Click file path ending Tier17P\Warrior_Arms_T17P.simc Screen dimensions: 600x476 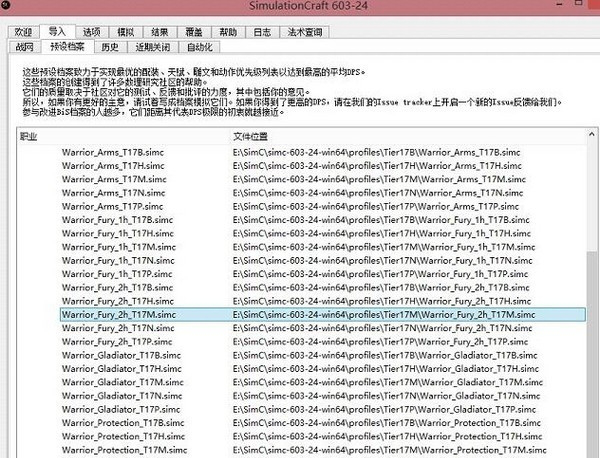pyautogui.click(x=376, y=206)
